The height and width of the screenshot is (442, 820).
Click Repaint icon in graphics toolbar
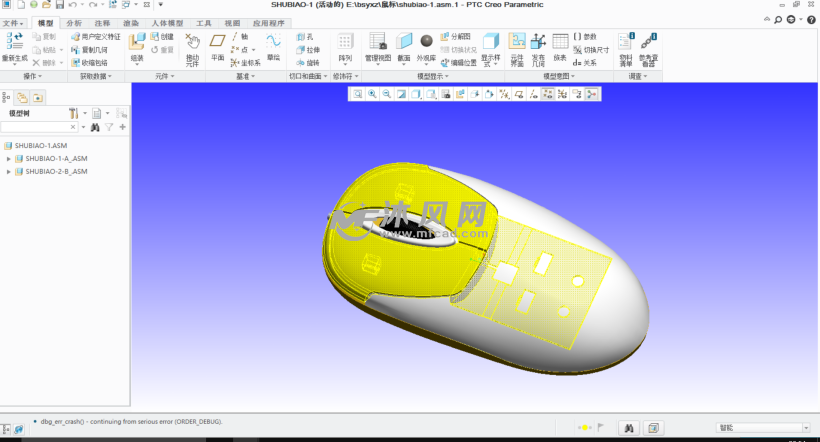pyautogui.click(x=401, y=94)
